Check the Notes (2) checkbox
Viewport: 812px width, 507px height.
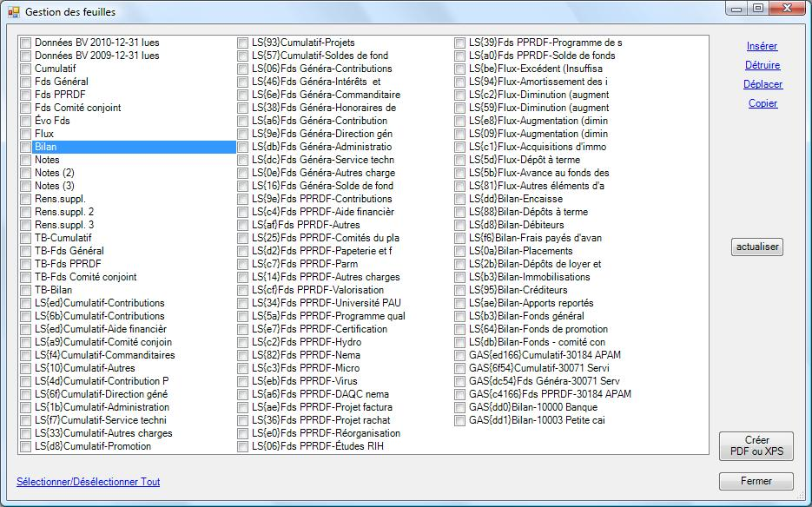pyautogui.click(x=25, y=173)
